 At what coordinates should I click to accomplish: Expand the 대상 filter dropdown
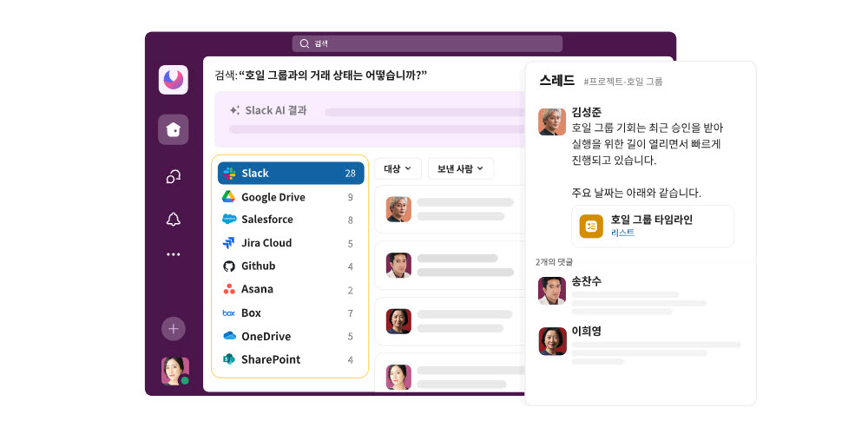398,169
